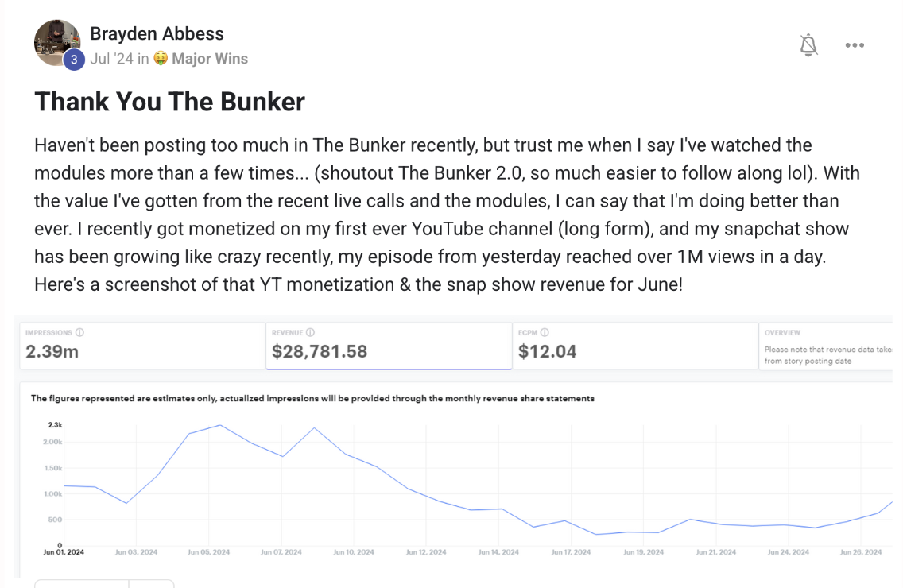Click the Jun 05, 2024 peak on chart
This screenshot has height=588, width=903.
pos(220,426)
